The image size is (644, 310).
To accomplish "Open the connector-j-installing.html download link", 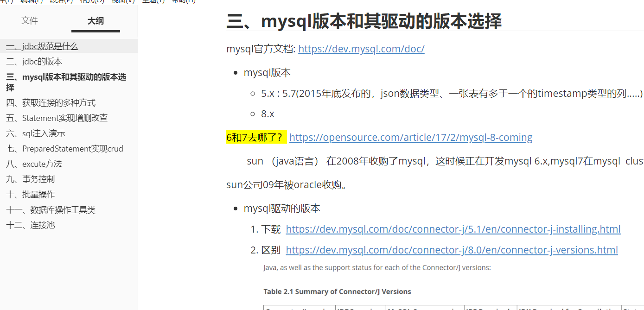I will pyautogui.click(x=453, y=229).
